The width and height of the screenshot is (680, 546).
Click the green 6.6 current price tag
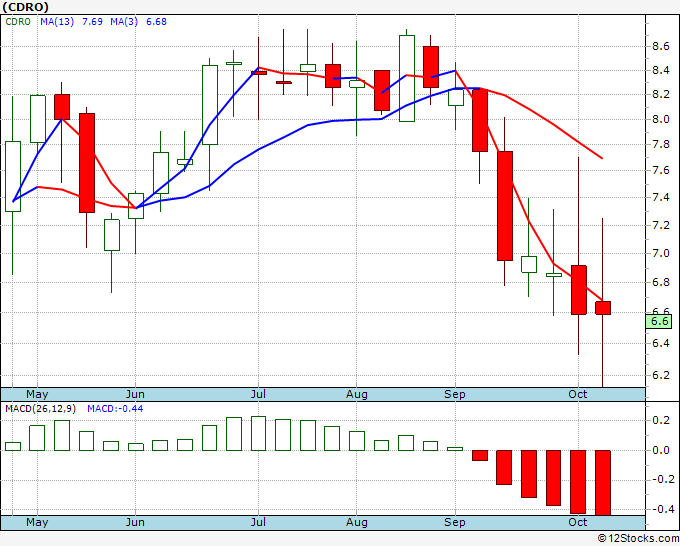point(659,321)
